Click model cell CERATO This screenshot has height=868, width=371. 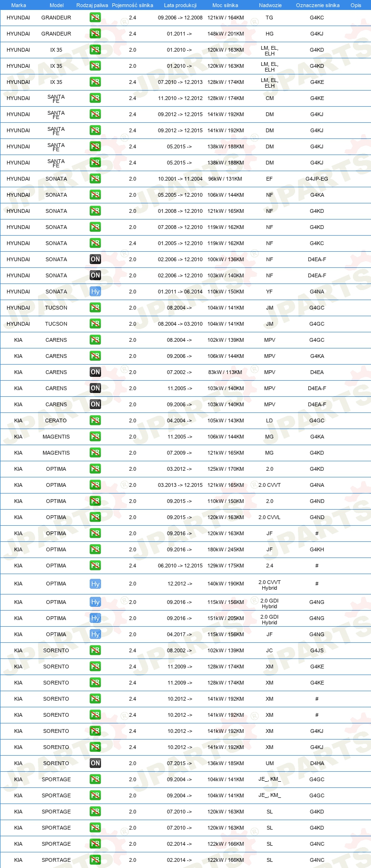[56, 420]
